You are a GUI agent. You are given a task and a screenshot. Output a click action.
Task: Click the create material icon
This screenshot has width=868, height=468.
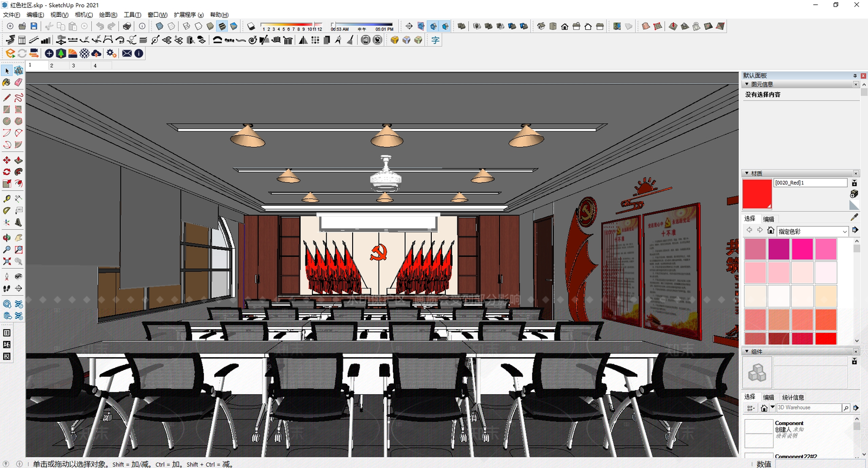[x=854, y=194]
